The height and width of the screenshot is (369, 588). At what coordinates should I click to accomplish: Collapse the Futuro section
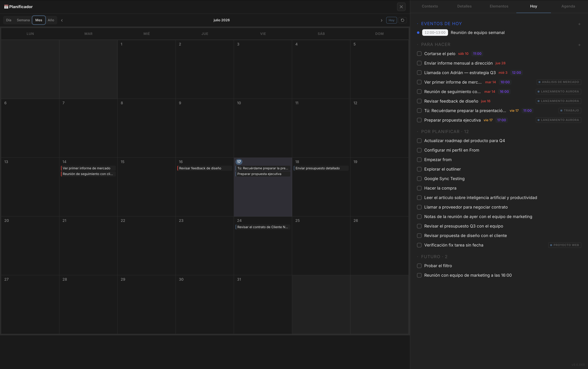click(x=434, y=257)
